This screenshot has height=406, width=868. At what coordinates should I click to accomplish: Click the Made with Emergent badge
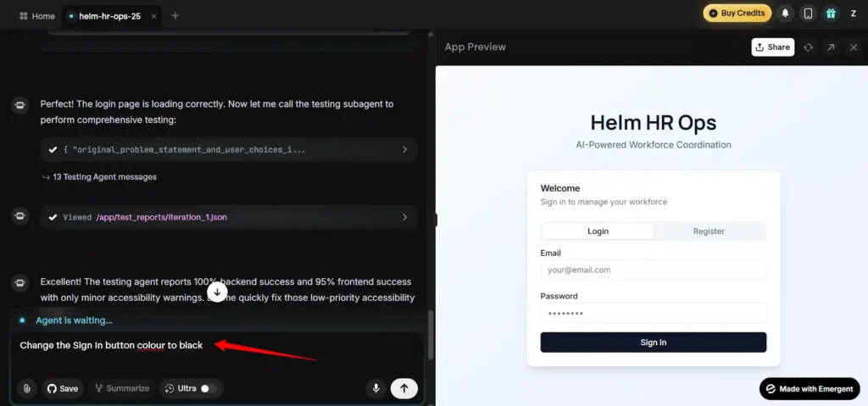click(810, 389)
